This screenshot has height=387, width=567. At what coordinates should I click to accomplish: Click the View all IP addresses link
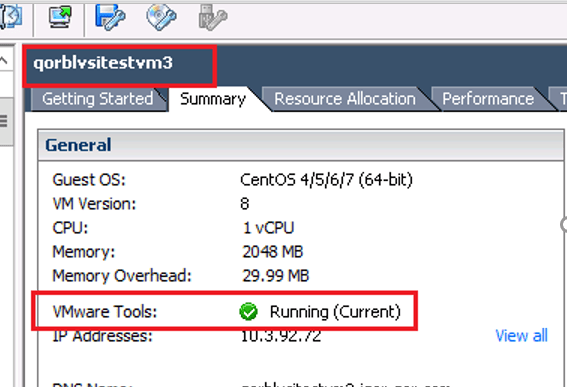[521, 336]
